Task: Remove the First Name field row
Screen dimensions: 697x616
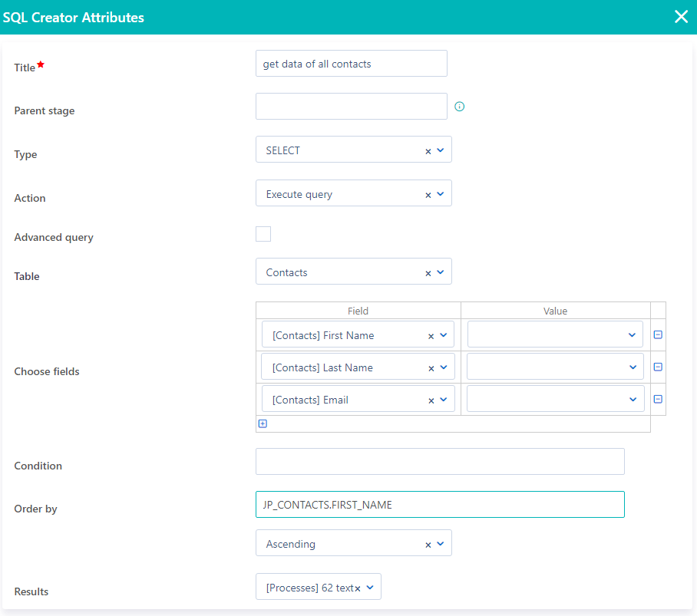Action: point(658,334)
